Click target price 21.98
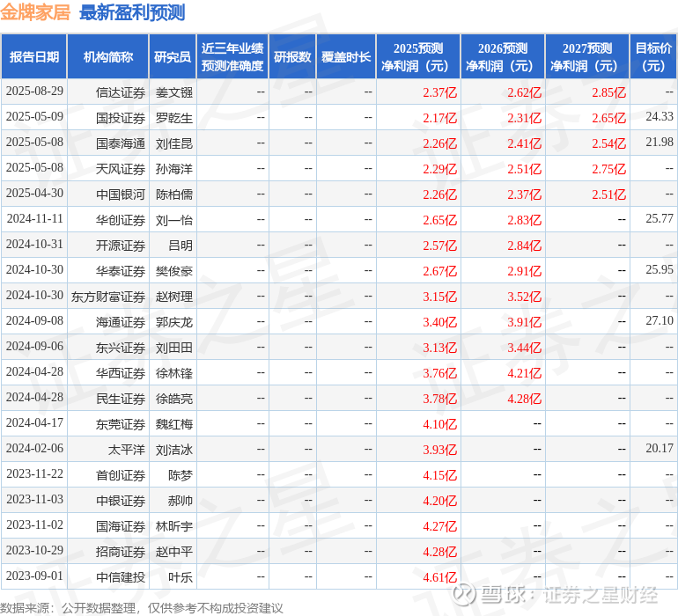The image size is (678, 616). [x=660, y=142]
